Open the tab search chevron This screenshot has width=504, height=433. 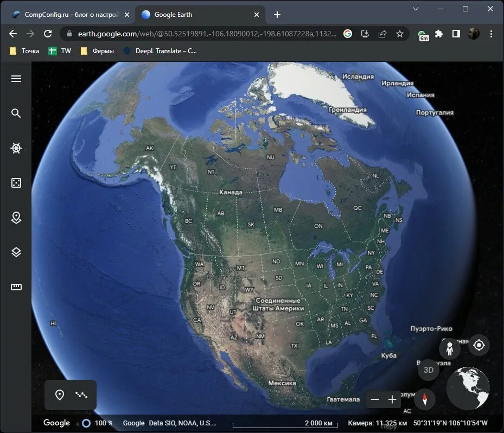(x=416, y=9)
